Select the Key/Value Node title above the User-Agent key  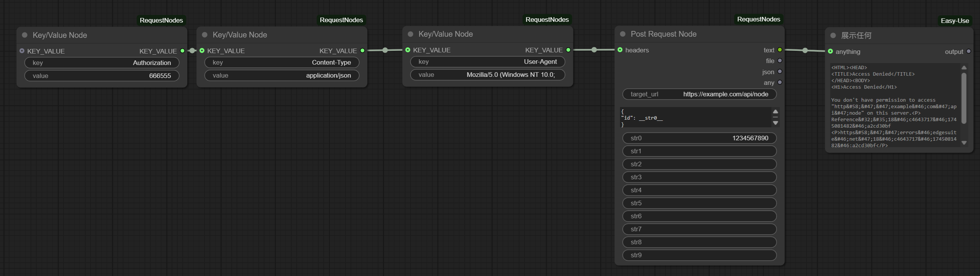(446, 34)
